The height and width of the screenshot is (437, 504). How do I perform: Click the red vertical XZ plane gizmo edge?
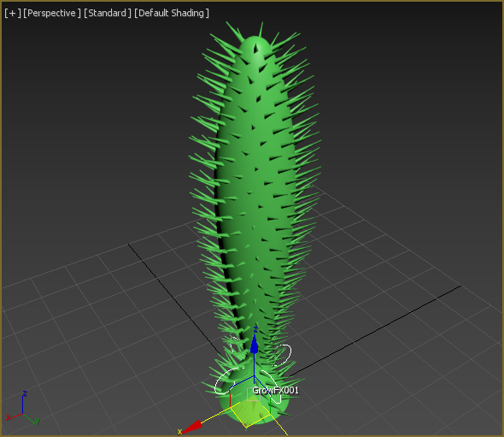click(231, 398)
